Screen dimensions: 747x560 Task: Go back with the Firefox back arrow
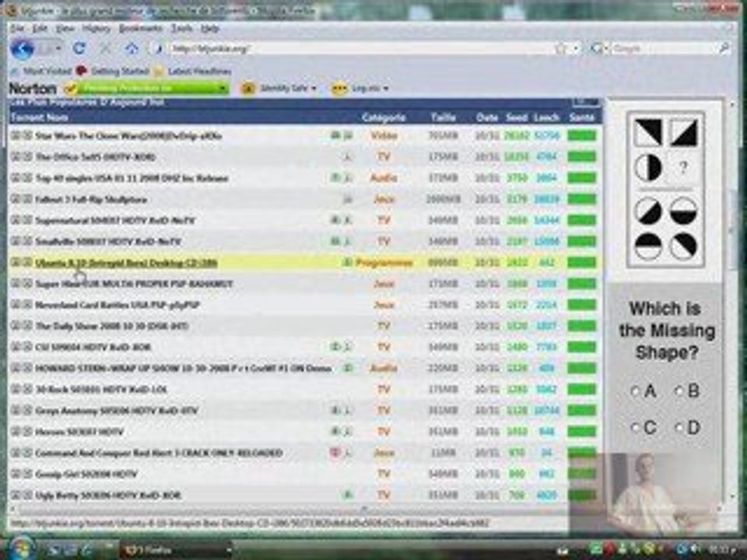tap(22, 49)
